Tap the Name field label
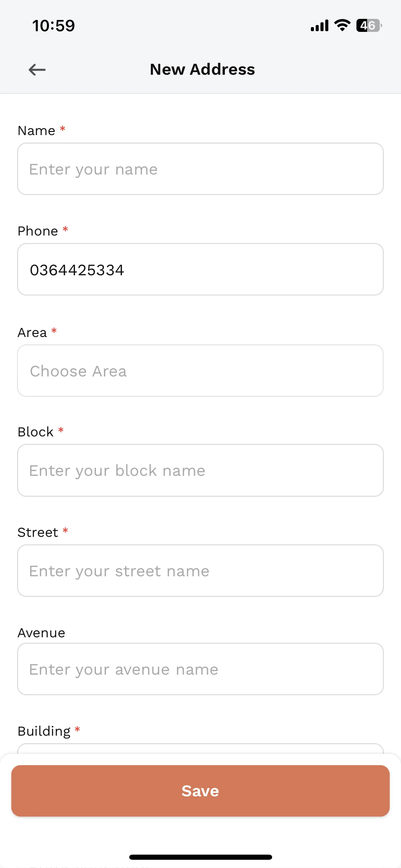The width and height of the screenshot is (401, 868). (36, 131)
